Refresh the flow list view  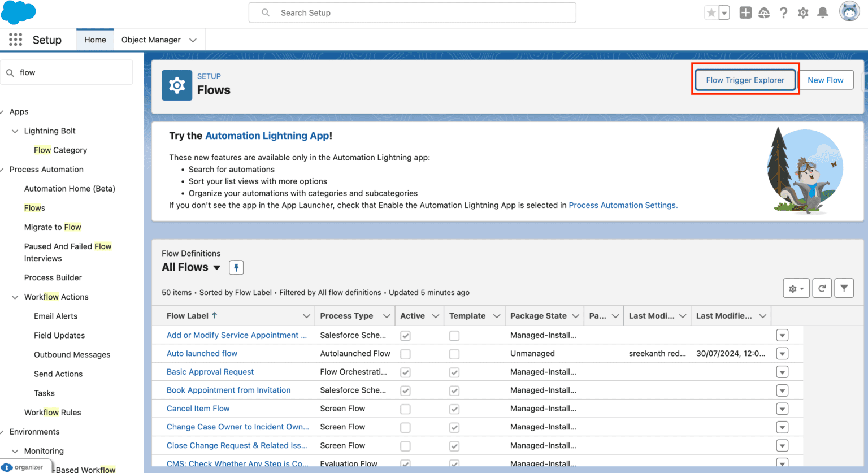point(822,288)
